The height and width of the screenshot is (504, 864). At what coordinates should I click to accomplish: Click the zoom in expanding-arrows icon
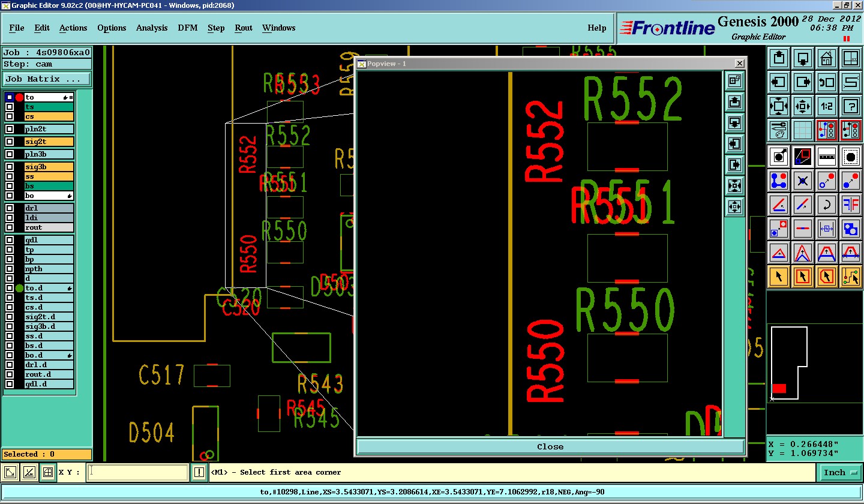tap(779, 106)
